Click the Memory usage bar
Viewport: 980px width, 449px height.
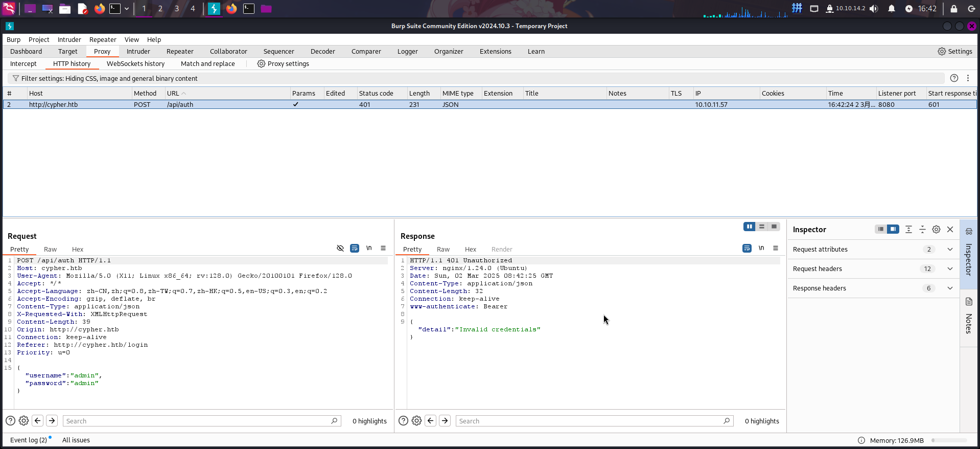(x=949, y=440)
